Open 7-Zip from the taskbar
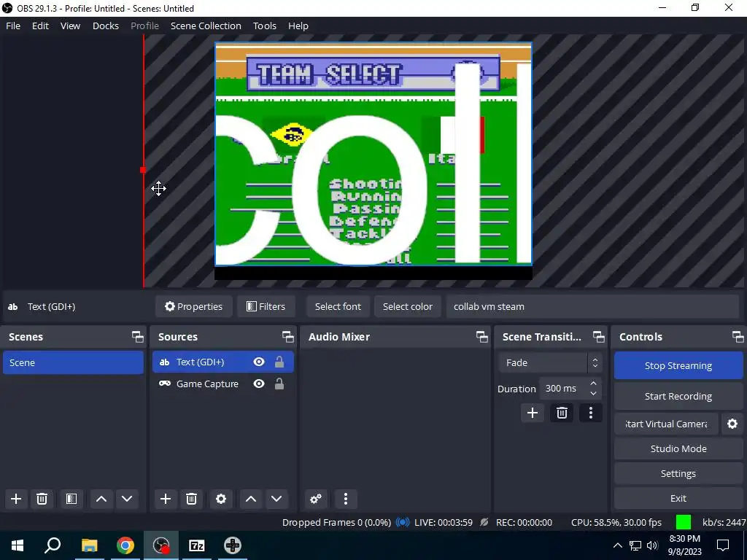Image resolution: width=747 pixels, height=560 pixels. 197,545
